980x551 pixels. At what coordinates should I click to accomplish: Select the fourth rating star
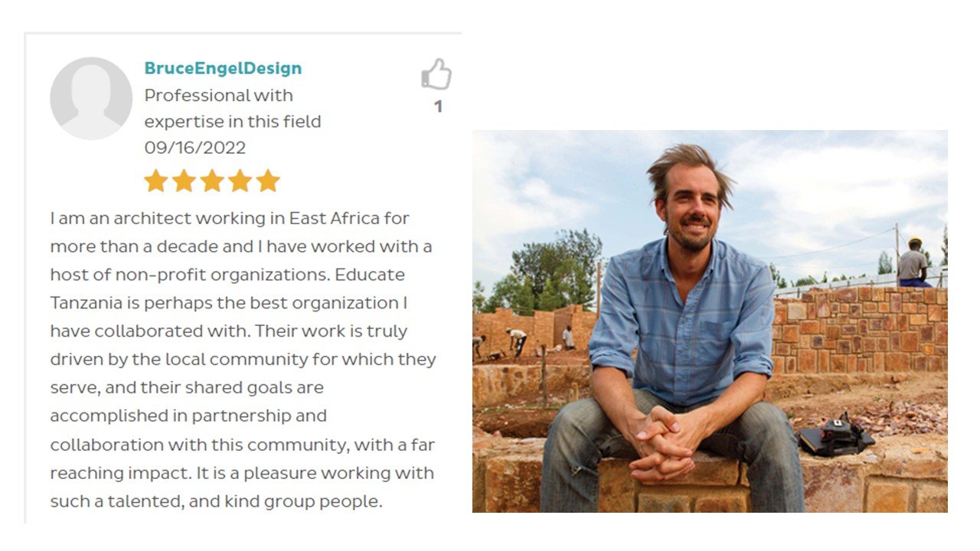tap(240, 181)
